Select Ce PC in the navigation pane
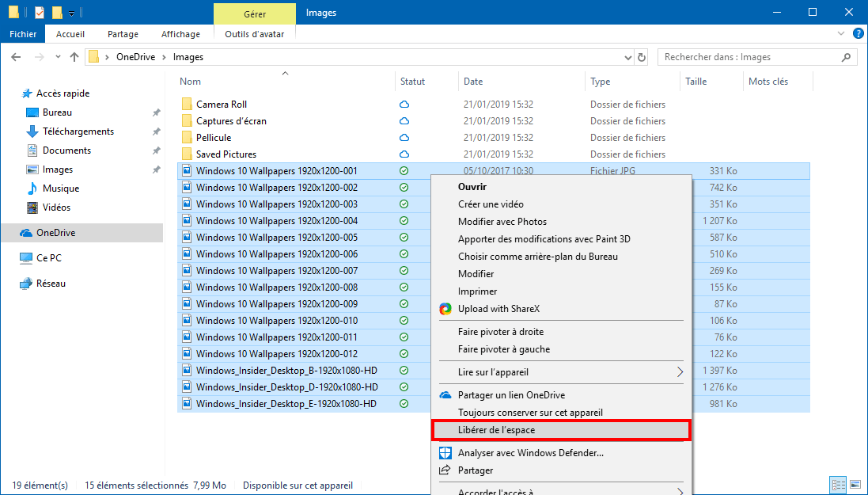The height and width of the screenshot is (495, 868). tap(49, 257)
